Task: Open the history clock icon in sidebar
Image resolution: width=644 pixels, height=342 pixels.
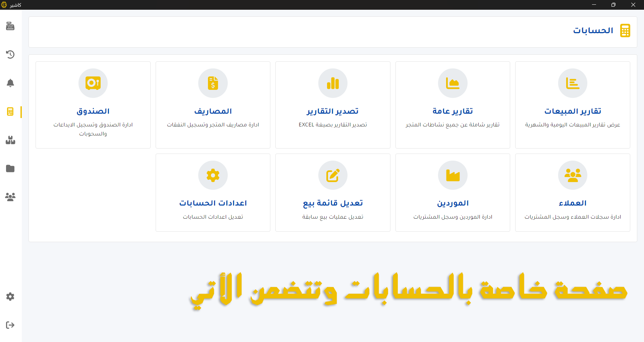Action: pyautogui.click(x=10, y=54)
